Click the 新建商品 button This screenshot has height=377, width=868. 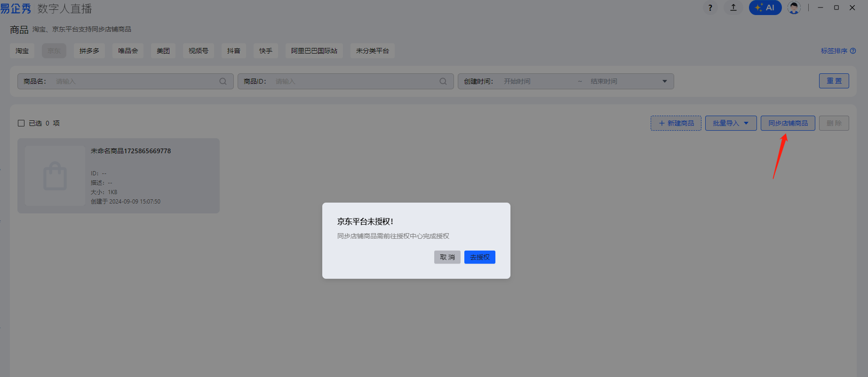coord(676,123)
